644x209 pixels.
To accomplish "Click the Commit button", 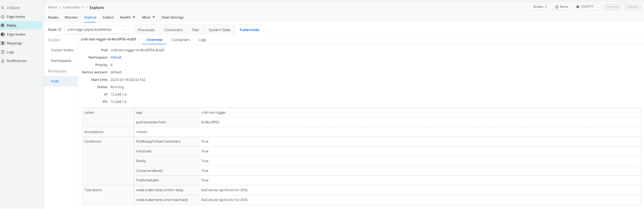I will 613,7.
